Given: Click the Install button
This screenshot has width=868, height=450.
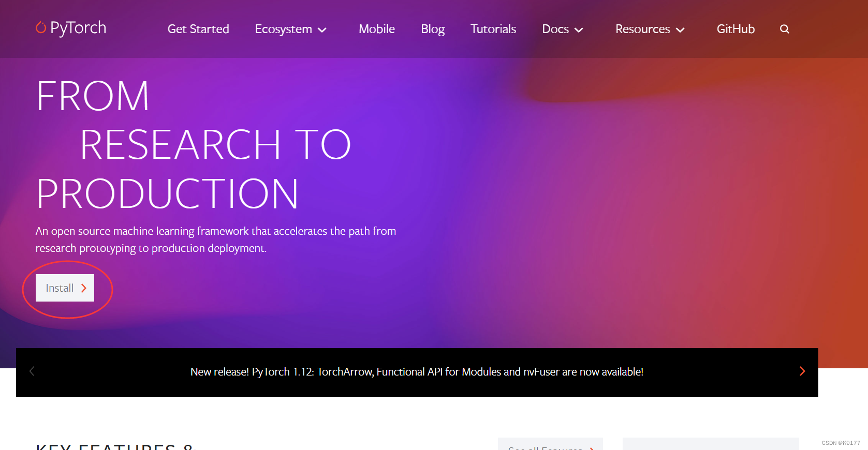Looking at the screenshot, I should pyautogui.click(x=65, y=288).
